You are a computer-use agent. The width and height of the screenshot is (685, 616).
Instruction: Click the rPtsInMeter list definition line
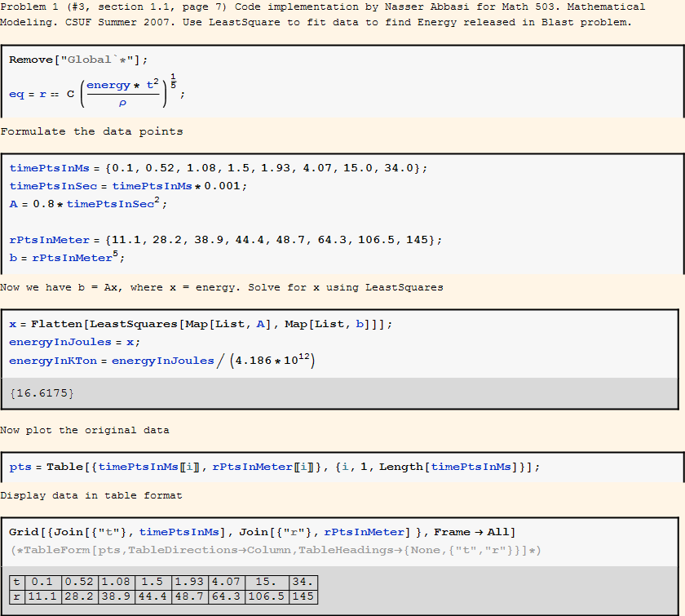[x=225, y=240]
